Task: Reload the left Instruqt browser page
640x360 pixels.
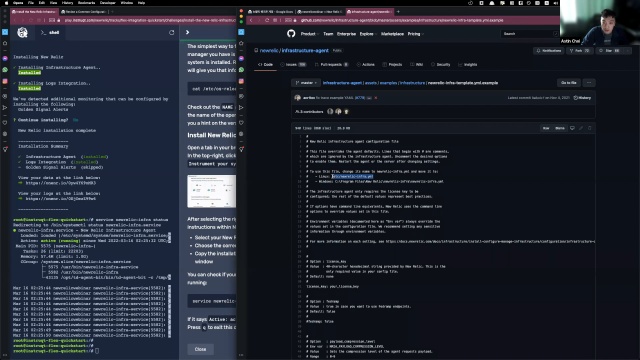Action: (31, 20)
